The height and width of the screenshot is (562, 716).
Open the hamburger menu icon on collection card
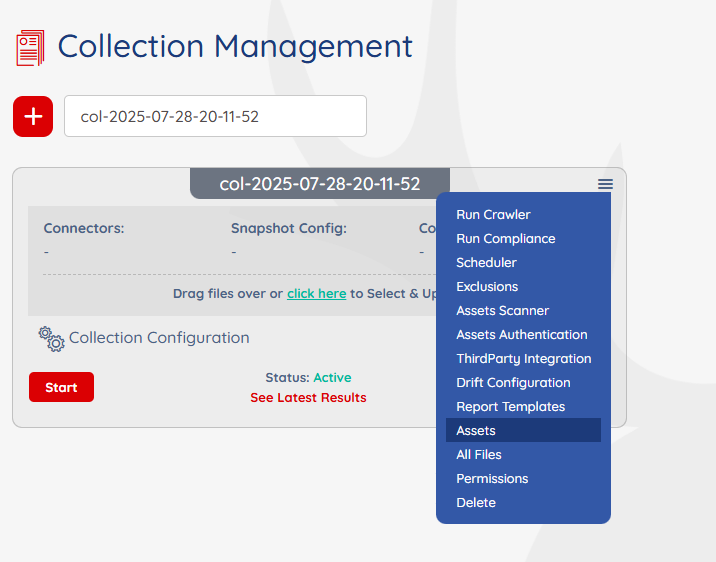(605, 184)
